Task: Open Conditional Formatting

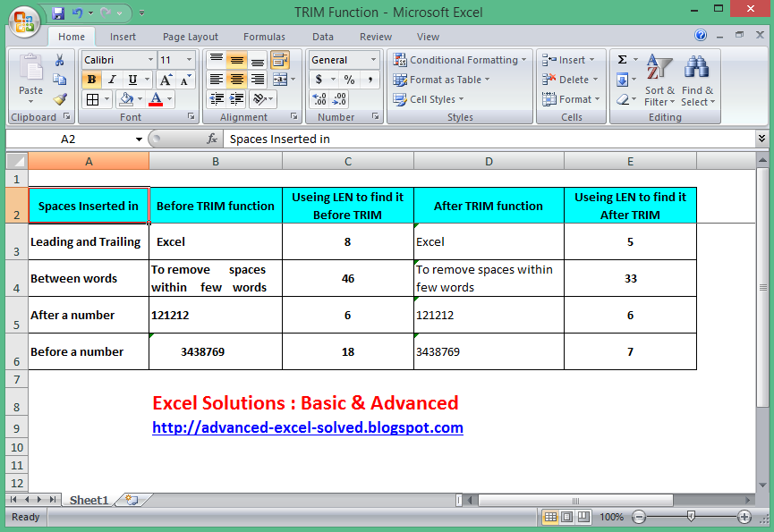Action: coord(459,59)
